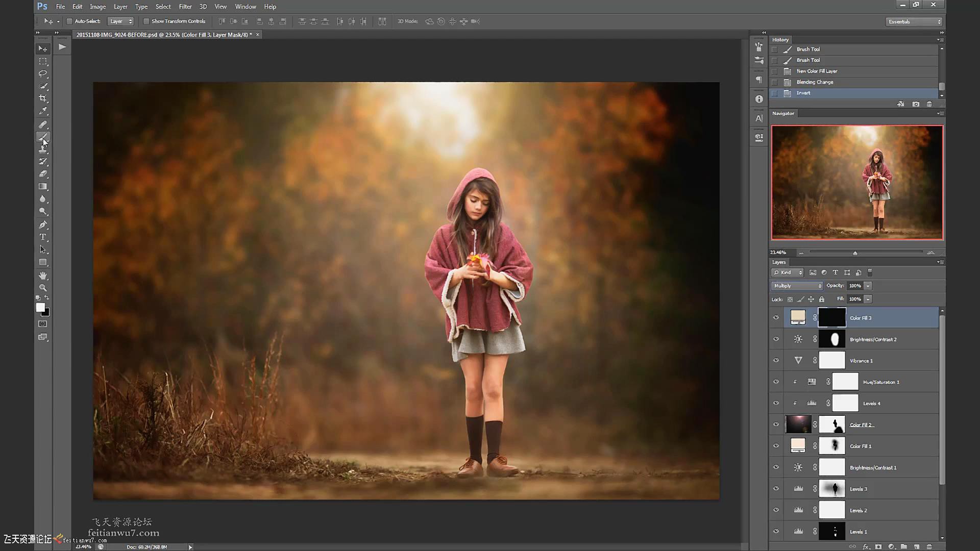This screenshot has width=980, height=551.
Task: Toggle visibility of Color Fill 3 layer
Action: [776, 317]
